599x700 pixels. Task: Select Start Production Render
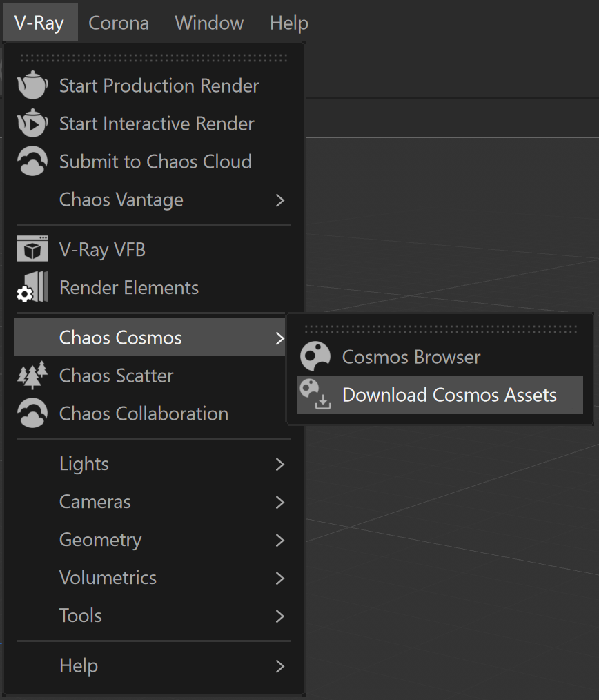tap(153, 86)
